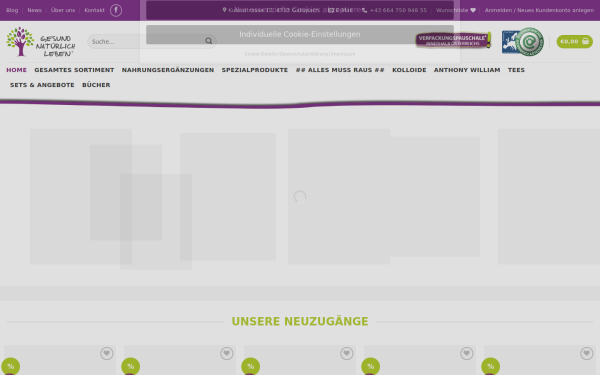This screenshot has width=600, height=375.
Task: Click the second product's sale percent badge
Action: tap(130, 366)
